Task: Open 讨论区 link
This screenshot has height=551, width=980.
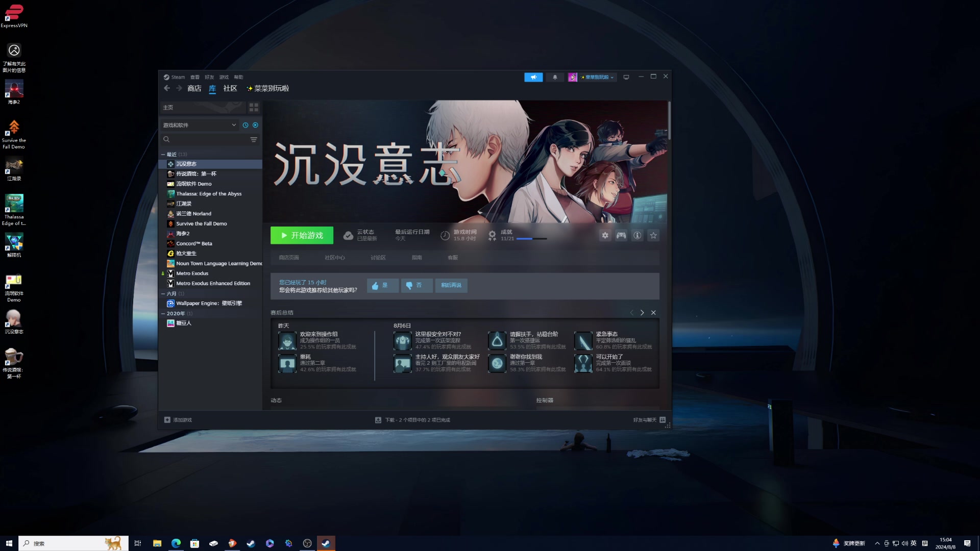Action: point(378,258)
